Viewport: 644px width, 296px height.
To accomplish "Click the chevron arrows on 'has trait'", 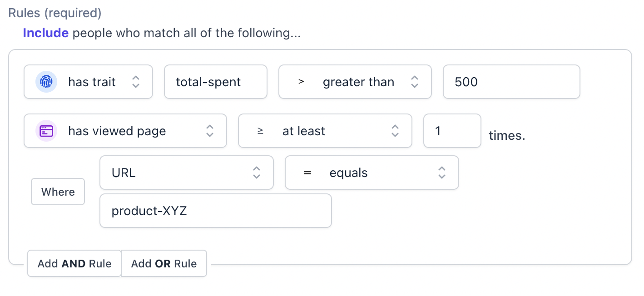I will click(136, 82).
